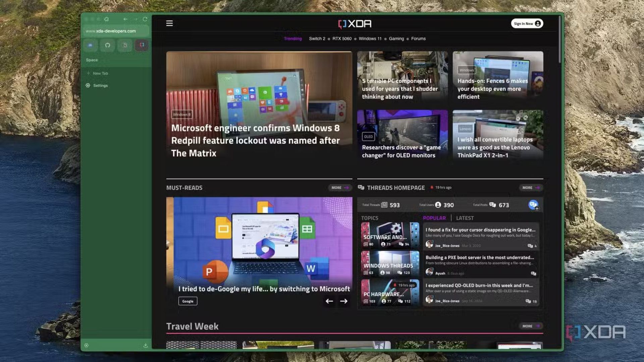Open the Software And... topic card
644x362 pixels.
pos(390,235)
